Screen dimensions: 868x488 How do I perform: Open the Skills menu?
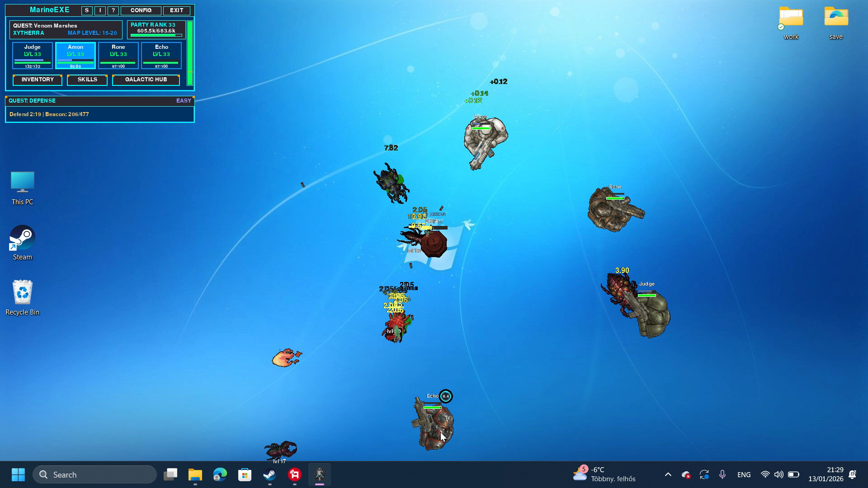[x=87, y=80]
